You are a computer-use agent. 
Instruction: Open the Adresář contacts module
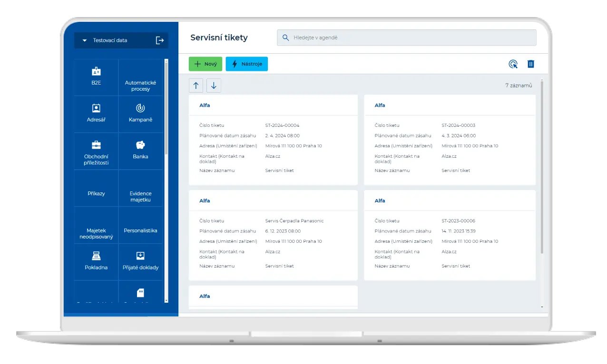point(96,114)
